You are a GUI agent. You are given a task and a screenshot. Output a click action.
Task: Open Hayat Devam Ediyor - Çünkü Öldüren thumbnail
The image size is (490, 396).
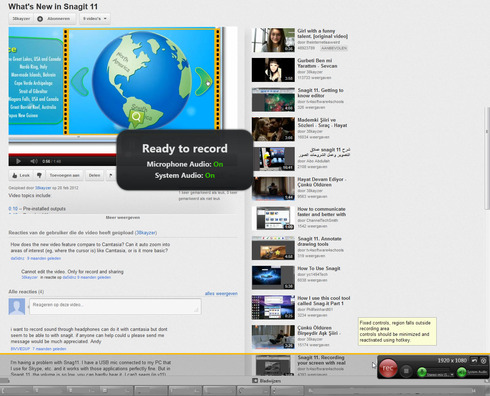(x=273, y=188)
